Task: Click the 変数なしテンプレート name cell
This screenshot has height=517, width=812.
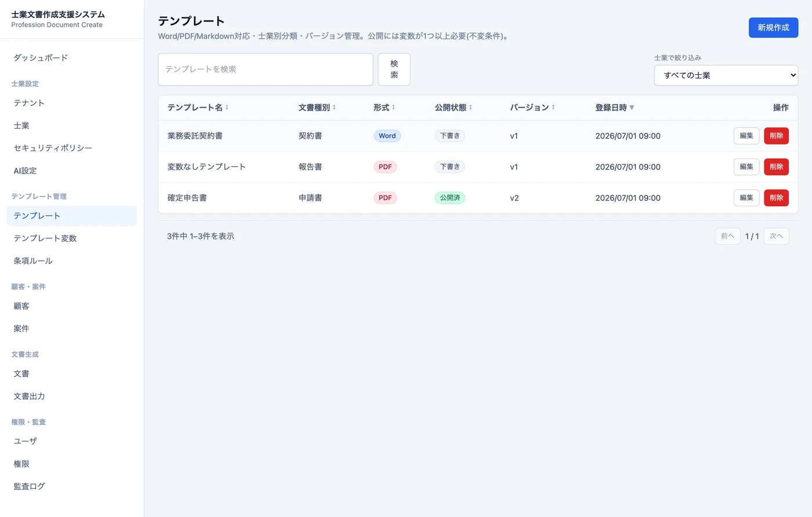Action: pos(206,167)
